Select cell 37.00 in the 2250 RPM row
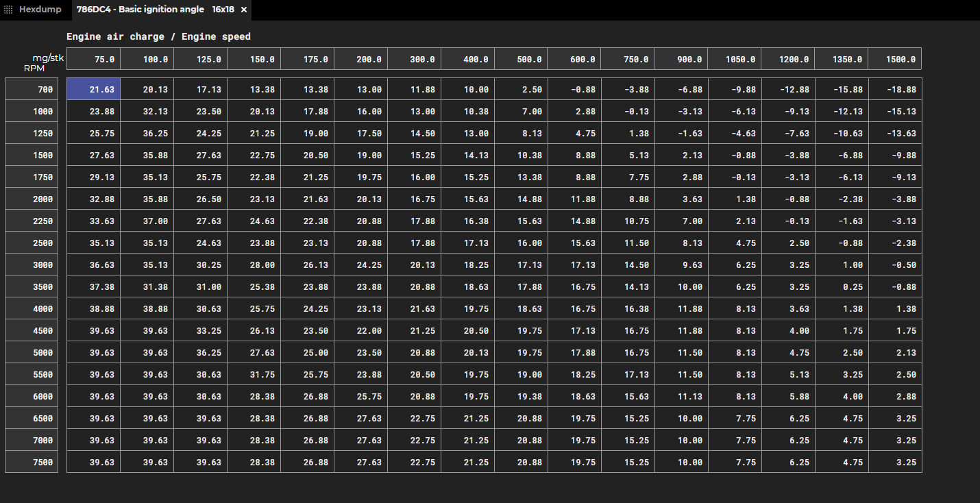Image resolution: width=980 pixels, height=503 pixels. [147, 221]
